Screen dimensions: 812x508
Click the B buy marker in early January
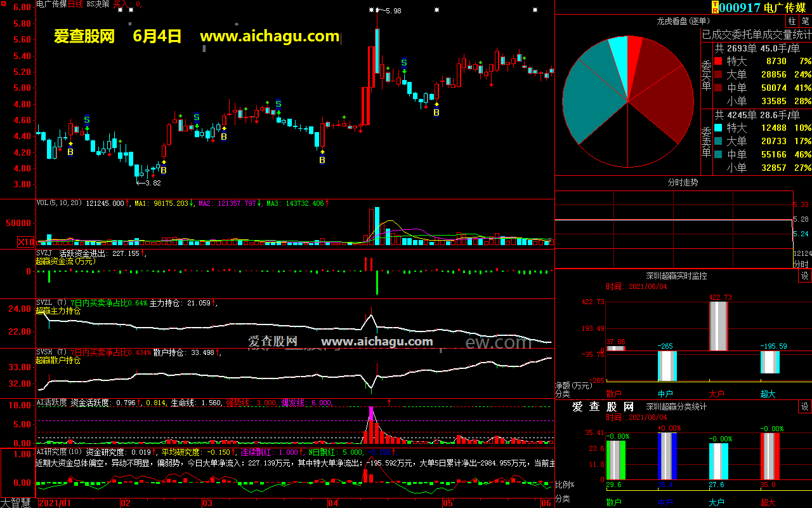point(70,152)
